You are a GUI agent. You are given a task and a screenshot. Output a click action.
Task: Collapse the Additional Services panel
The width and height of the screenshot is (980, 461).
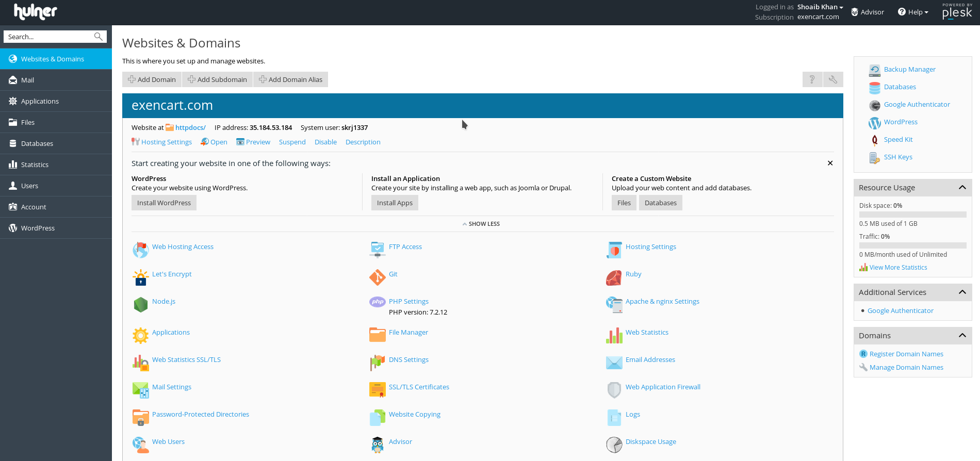(962, 292)
